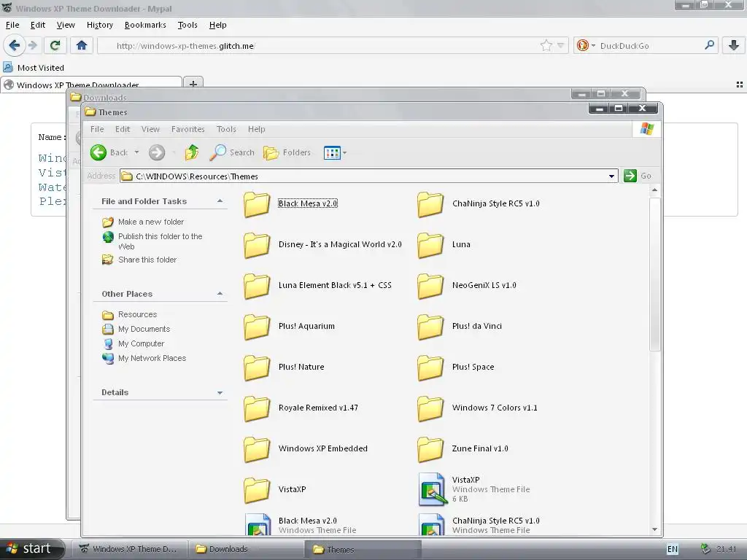Expand the Details panel
This screenshot has width=747, height=560.
pos(220,393)
